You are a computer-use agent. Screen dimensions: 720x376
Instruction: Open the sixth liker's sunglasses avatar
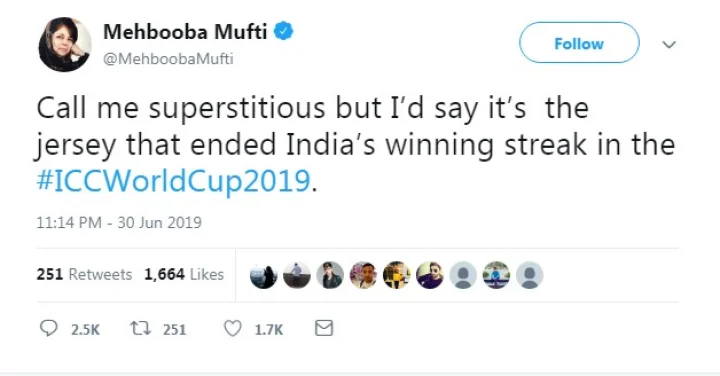click(x=430, y=275)
